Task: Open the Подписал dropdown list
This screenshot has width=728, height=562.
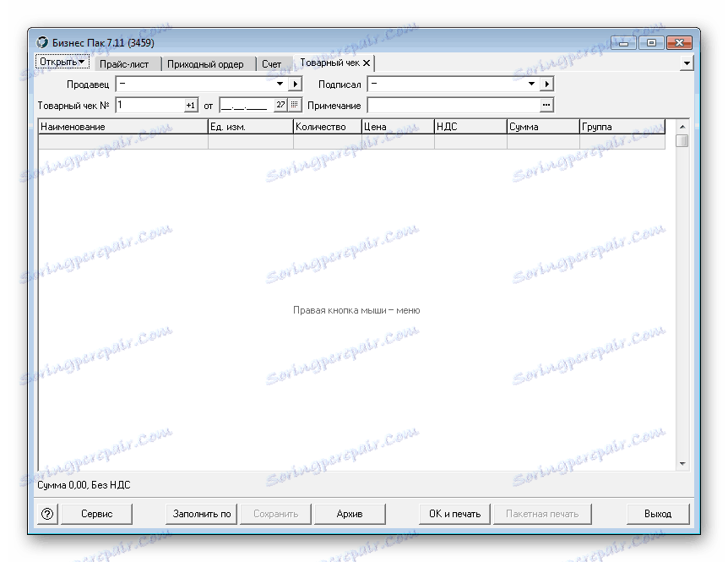Action: tap(530, 84)
